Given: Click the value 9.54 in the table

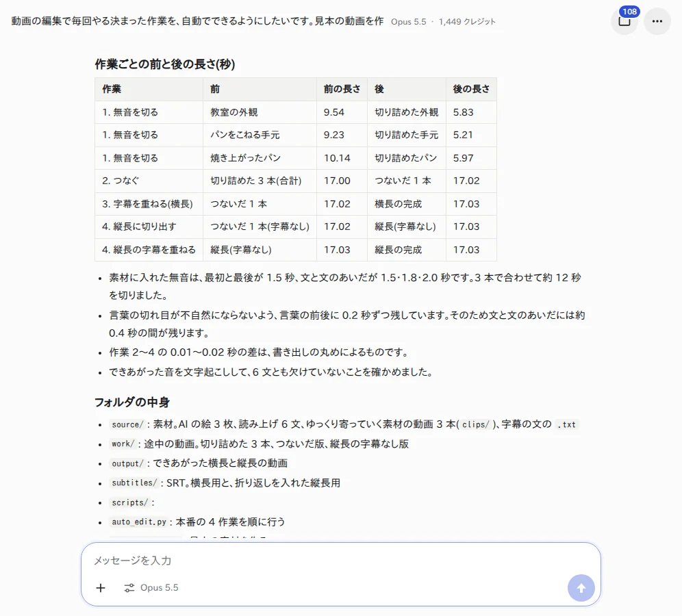Looking at the screenshot, I should click(x=333, y=112).
